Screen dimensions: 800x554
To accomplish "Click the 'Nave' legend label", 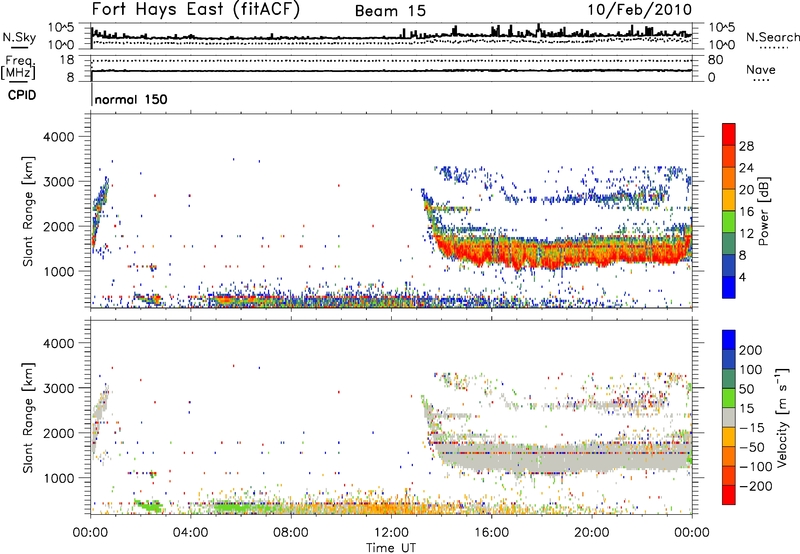I will coord(761,69).
